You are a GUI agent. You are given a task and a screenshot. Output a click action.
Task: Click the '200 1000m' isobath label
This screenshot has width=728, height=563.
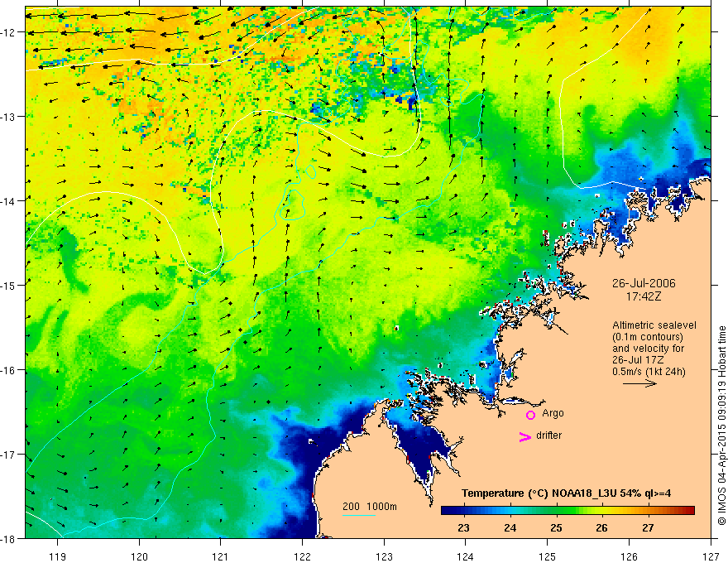(370, 507)
